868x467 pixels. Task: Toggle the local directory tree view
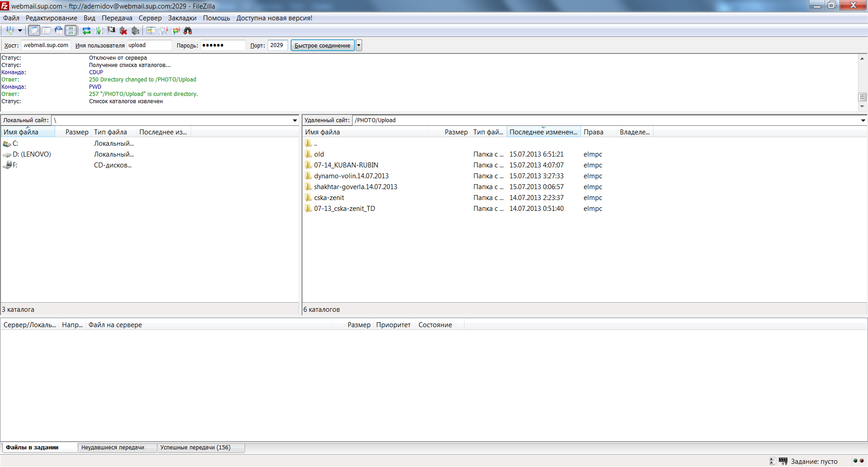[46, 30]
